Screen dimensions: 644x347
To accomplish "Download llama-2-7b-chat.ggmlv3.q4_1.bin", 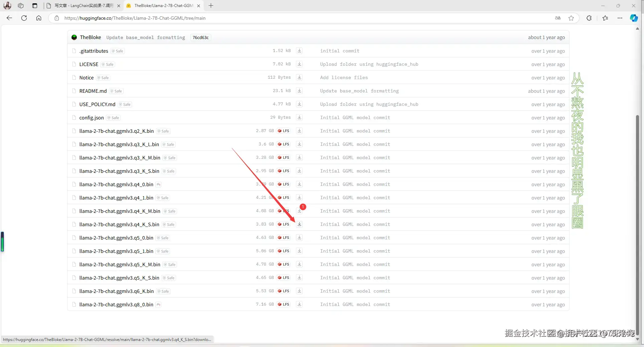I will (x=299, y=198).
